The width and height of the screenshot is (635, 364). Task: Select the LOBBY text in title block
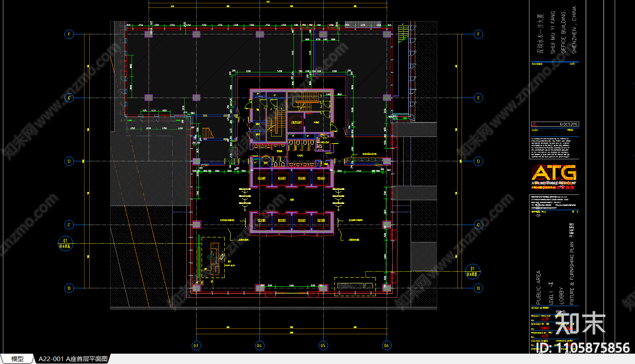coord(561,296)
